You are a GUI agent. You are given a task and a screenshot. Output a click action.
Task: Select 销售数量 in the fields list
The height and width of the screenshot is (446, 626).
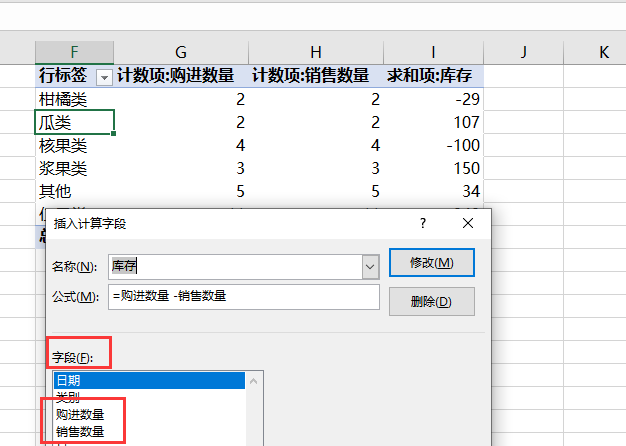(80, 432)
